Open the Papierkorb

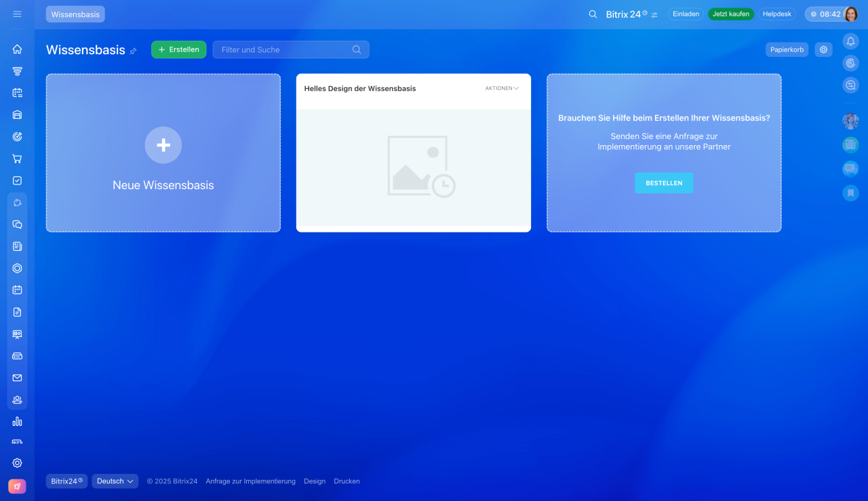coord(787,49)
